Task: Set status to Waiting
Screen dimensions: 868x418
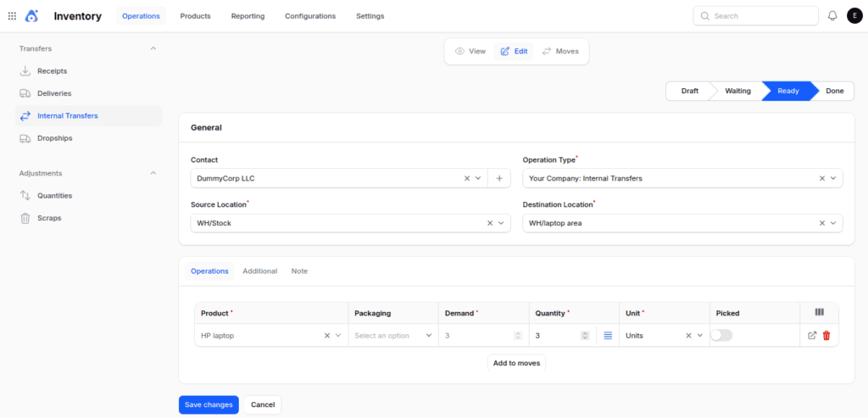Action: tap(737, 91)
